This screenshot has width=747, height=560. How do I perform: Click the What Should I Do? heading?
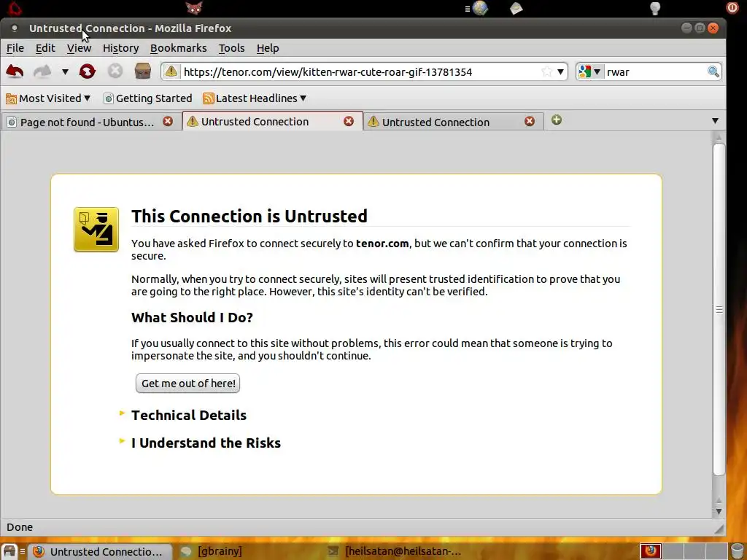[192, 318]
